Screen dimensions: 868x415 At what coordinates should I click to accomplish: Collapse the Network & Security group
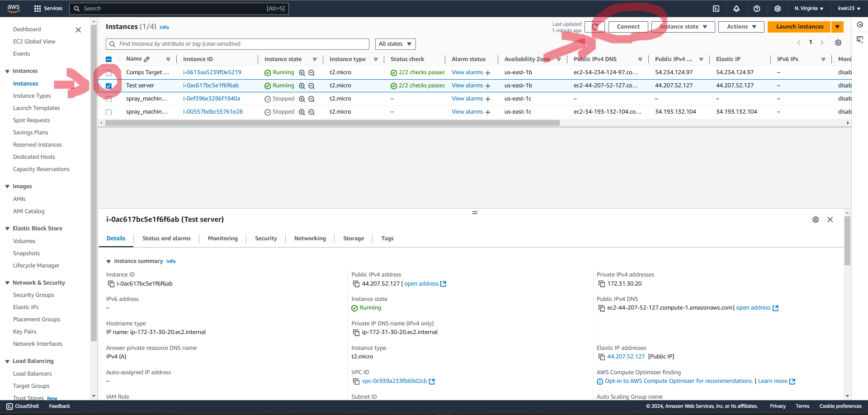pyautogui.click(x=7, y=283)
